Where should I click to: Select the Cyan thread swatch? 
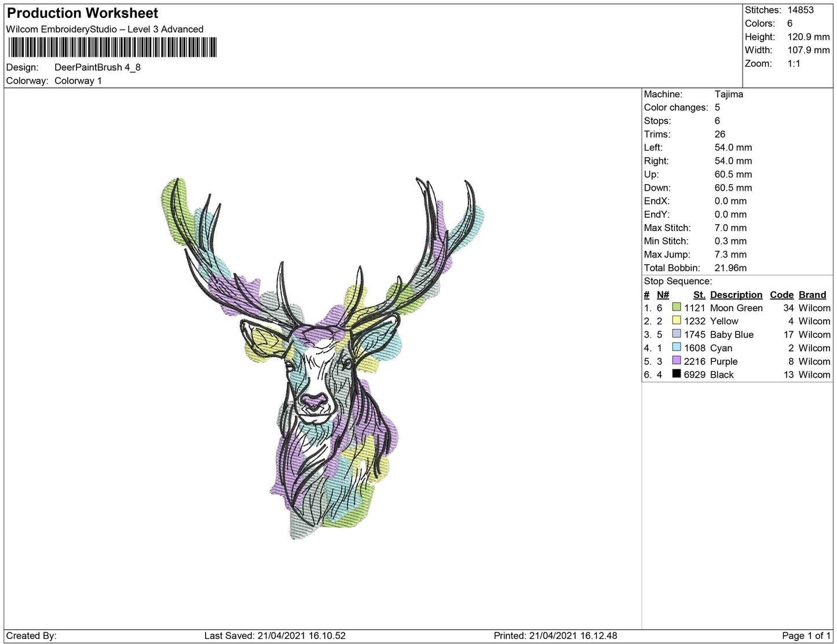tap(675, 347)
